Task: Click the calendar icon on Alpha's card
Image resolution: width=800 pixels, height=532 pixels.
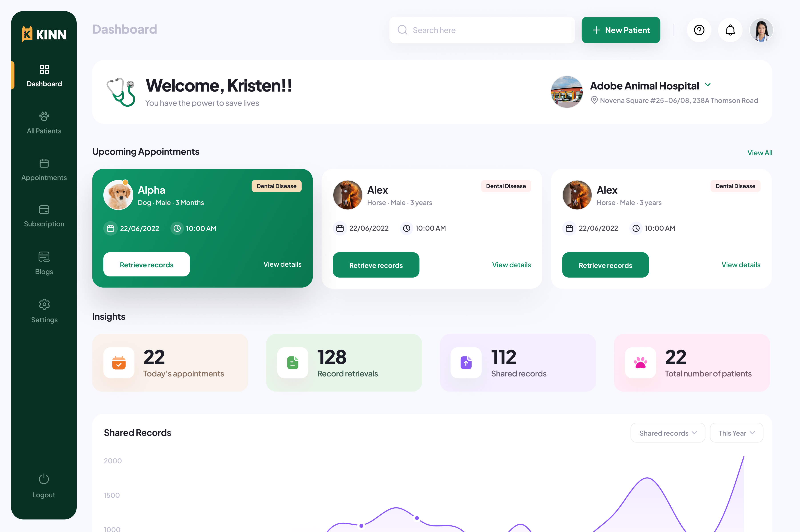Action: (110, 228)
